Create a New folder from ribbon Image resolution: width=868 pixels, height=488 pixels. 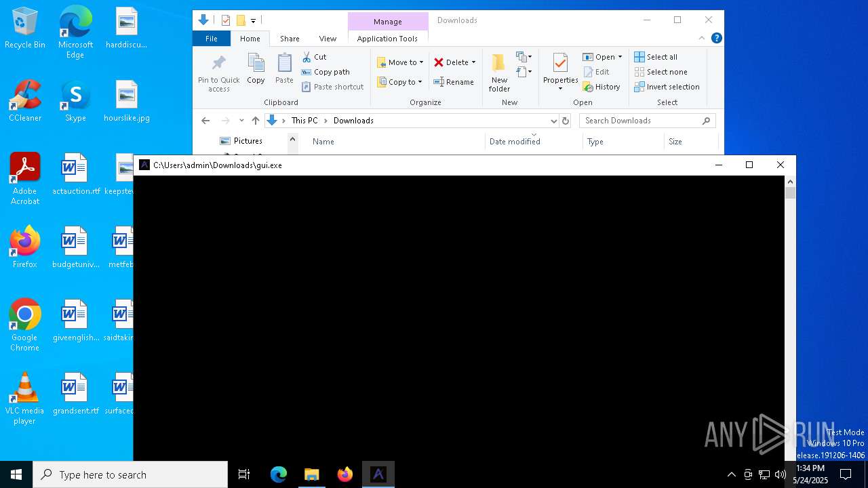[x=499, y=73]
